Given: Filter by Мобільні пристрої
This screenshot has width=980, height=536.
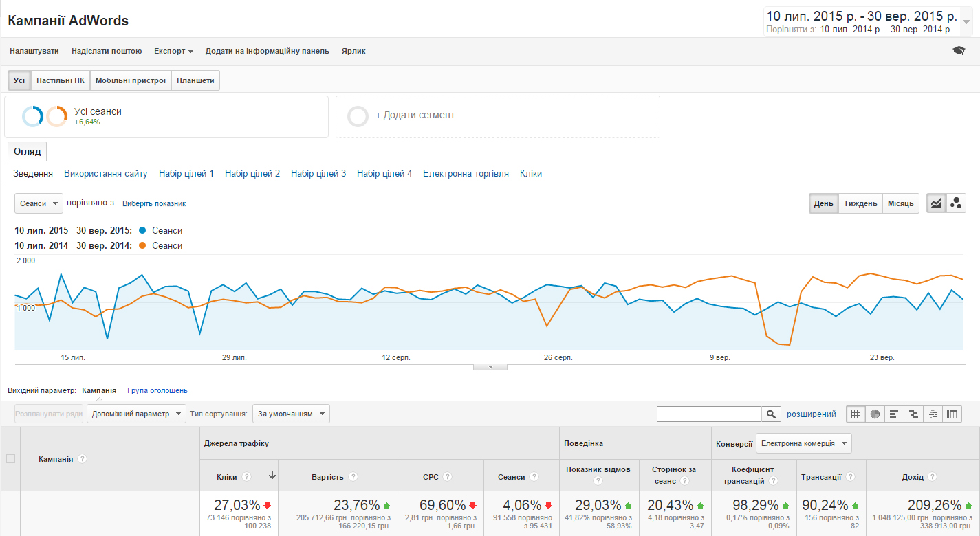Looking at the screenshot, I should click(131, 80).
